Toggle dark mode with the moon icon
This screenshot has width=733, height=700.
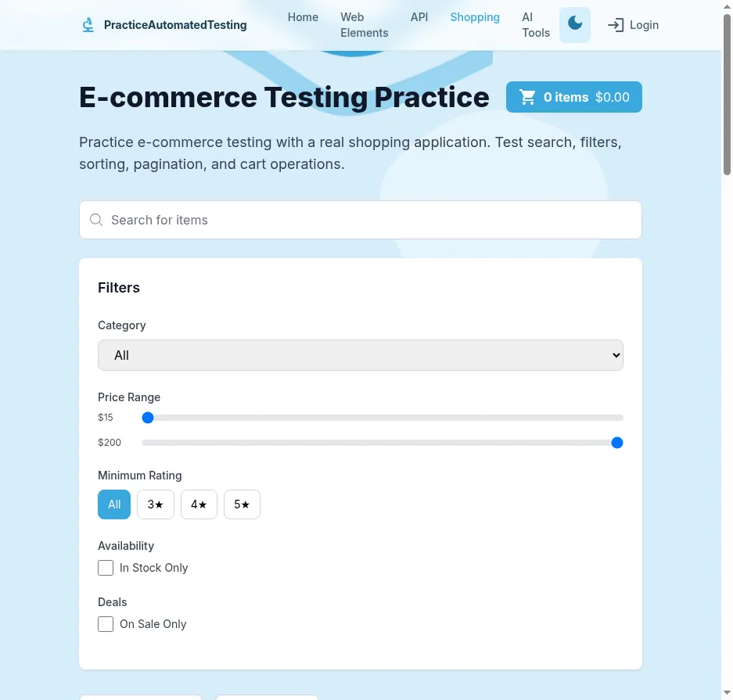pos(575,24)
